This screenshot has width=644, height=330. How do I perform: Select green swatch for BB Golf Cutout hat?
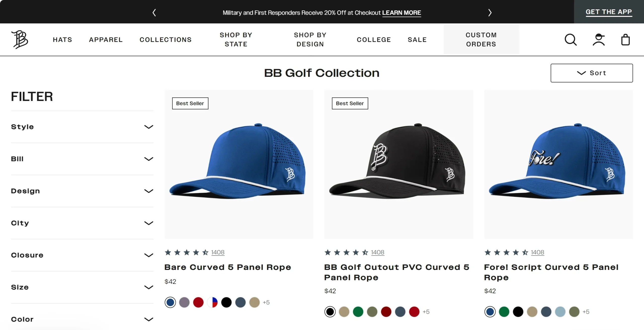click(x=358, y=312)
